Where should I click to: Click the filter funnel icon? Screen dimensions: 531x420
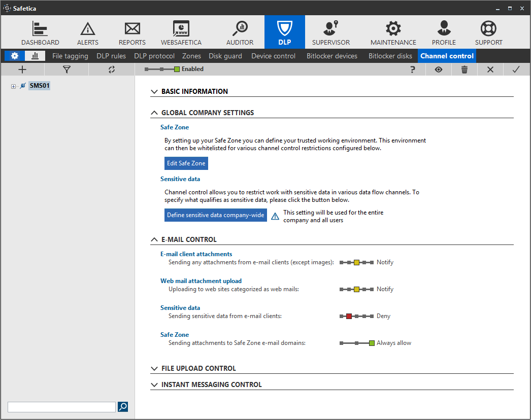67,69
